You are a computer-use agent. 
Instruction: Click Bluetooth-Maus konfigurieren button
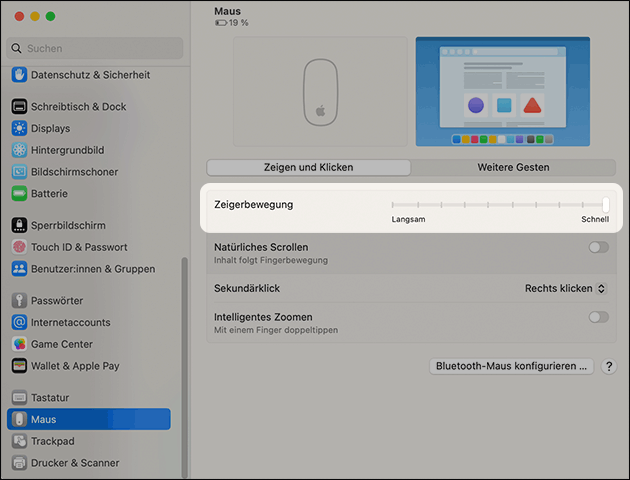pos(511,366)
